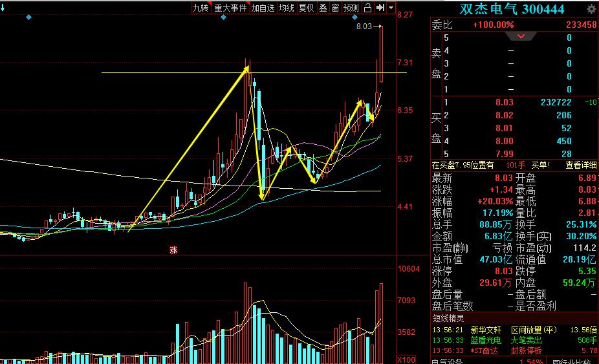Select the *ST奋达 封涨停板 row
This screenshot has width=599, height=364.
(x=514, y=350)
